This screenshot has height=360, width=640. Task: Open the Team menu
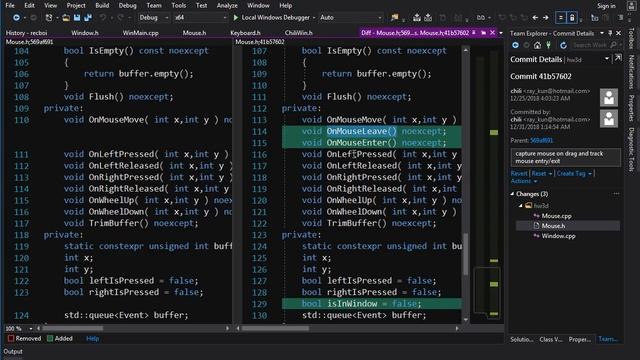pos(154,5)
